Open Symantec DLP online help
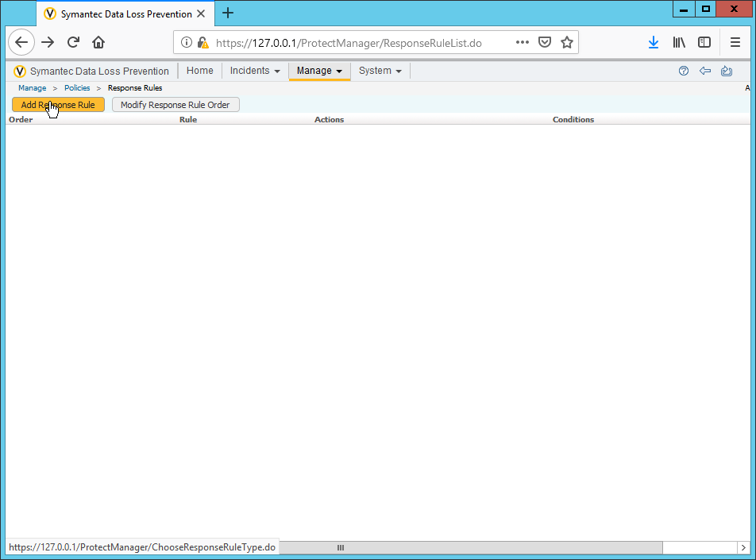This screenshot has height=560, width=756. [x=683, y=71]
